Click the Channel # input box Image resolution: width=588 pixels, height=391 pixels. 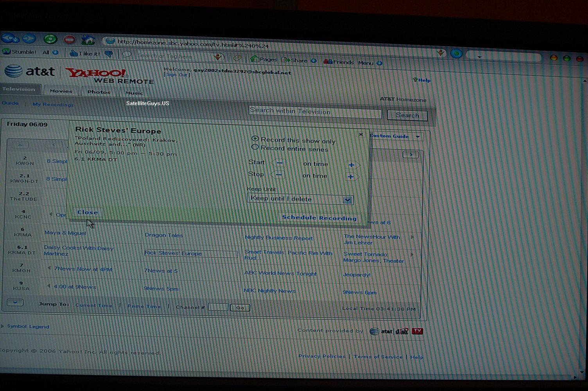point(218,307)
